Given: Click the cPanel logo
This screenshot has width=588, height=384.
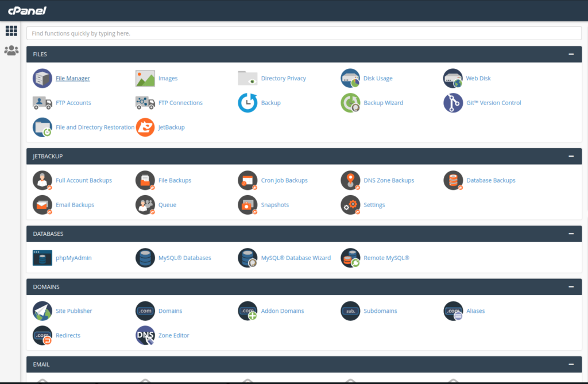Looking at the screenshot, I should (27, 10).
